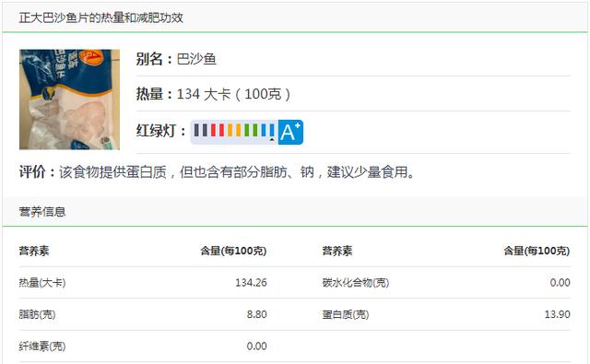Click the 纤维素(克) row label
The height and width of the screenshot is (364, 590).
click(x=42, y=346)
